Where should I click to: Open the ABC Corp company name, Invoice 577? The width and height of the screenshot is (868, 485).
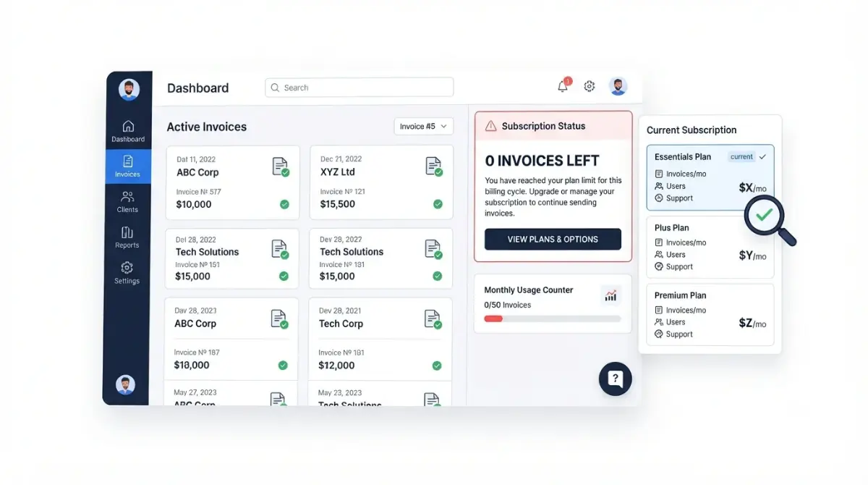pyautogui.click(x=197, y=172)
